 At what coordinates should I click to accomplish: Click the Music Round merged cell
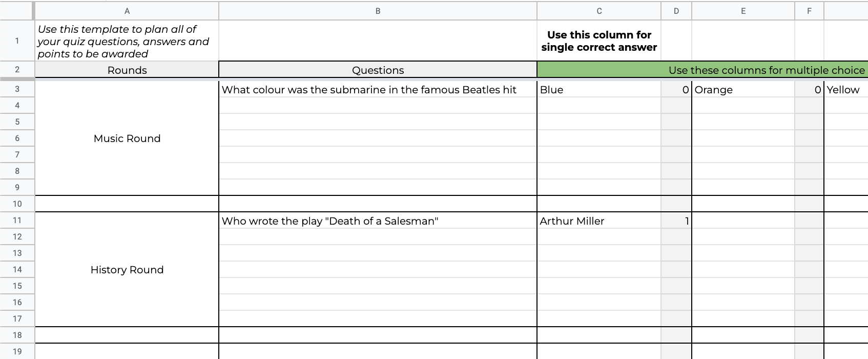[127, 138]
